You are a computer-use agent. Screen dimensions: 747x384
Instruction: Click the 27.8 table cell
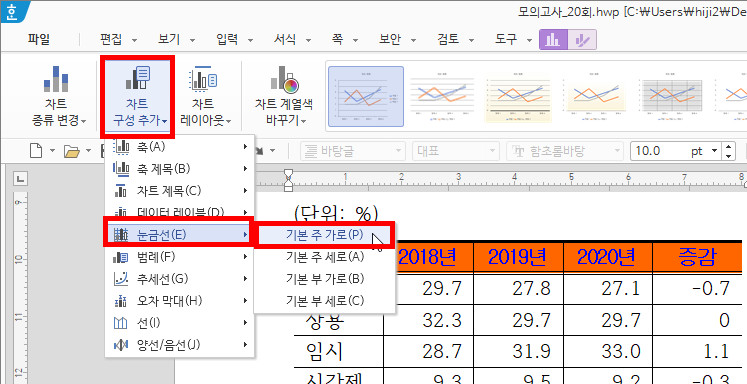tap(518, 288)
